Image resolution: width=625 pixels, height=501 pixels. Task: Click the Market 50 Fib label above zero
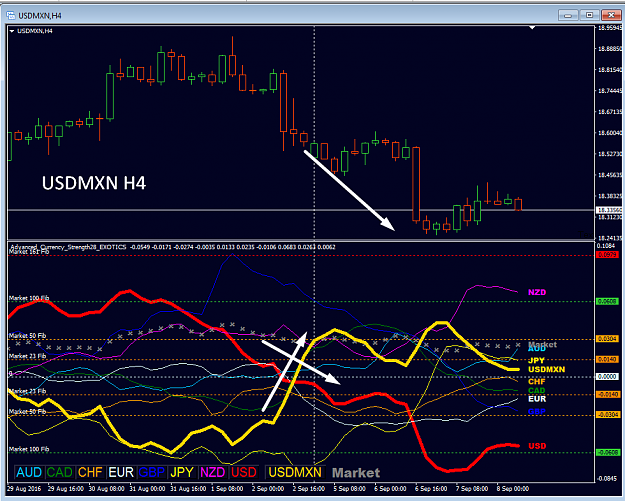(28, 336)
